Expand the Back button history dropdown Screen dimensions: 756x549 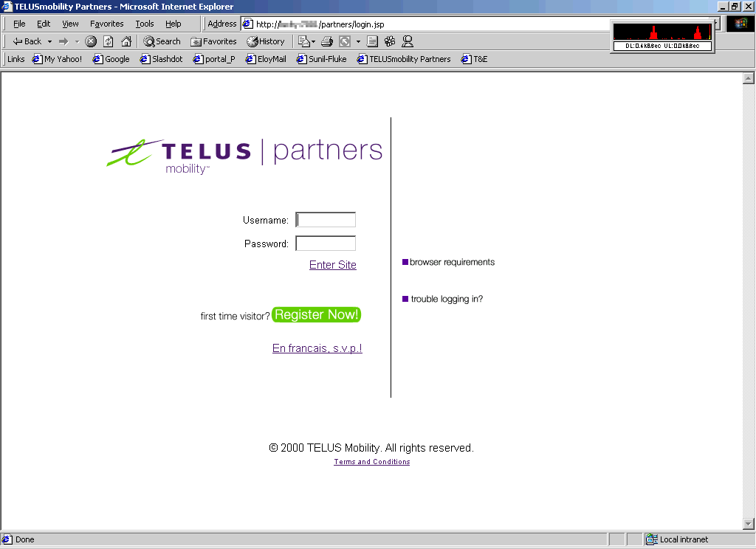point(49,41)
